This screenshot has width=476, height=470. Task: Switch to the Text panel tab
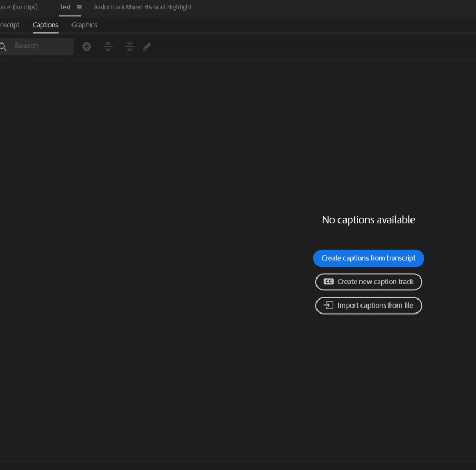[65, 7]
